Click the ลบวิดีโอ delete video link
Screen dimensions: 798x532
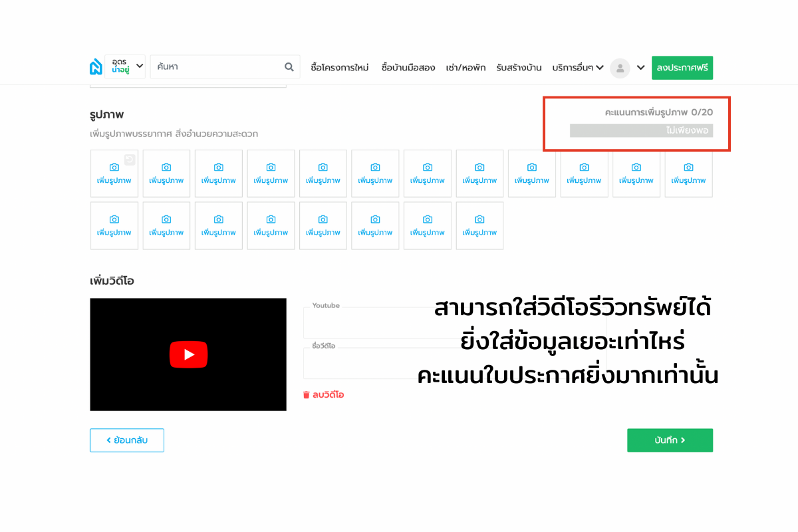(x=329, y=394)
